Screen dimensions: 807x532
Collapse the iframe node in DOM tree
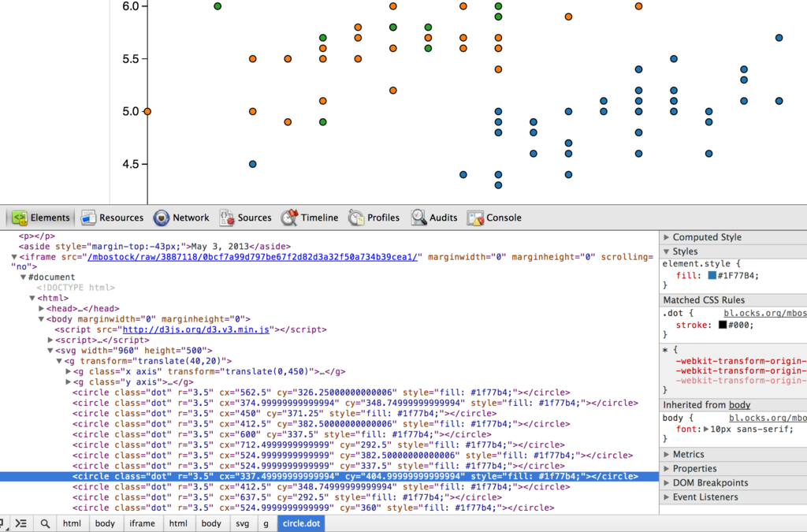click(14, 257)
